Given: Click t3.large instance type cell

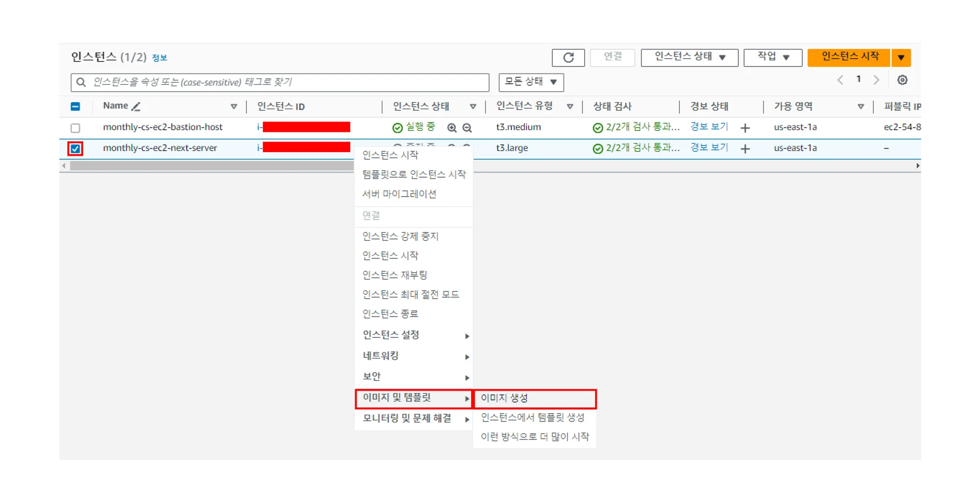Looking at the screenshot, I should pos(512,148).
